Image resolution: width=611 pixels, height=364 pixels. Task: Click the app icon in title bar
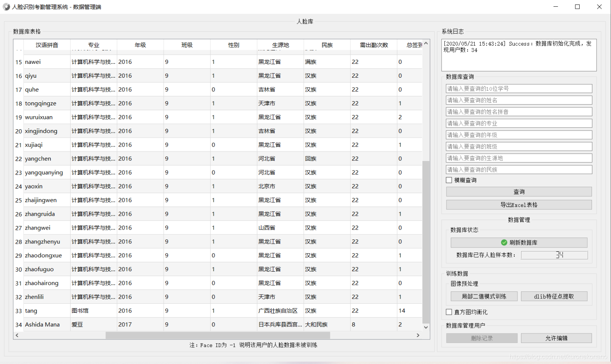point(6,7)
